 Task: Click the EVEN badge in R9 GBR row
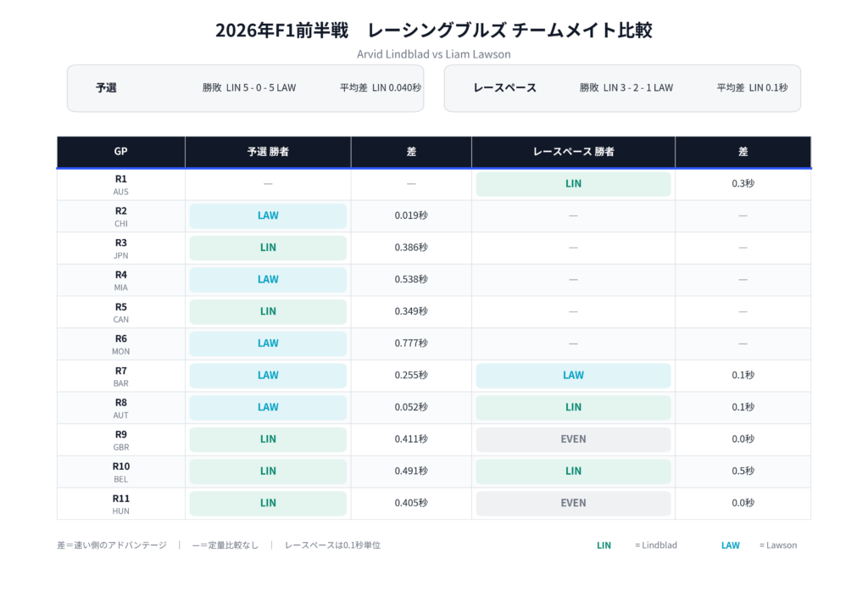tap(574, 439)
